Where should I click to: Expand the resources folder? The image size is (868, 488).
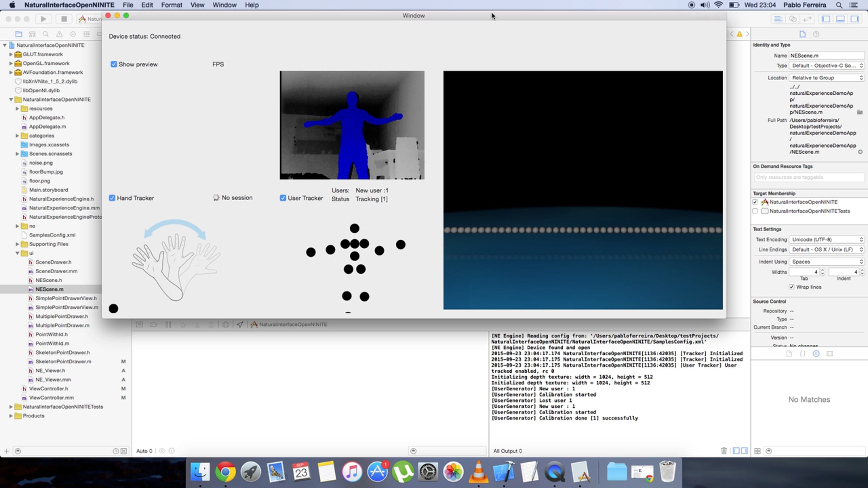pos(17,108)
